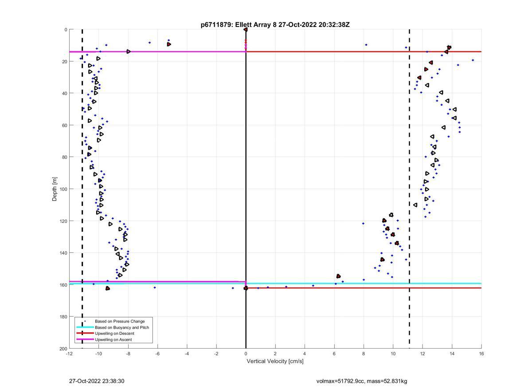Click the y-axis tick label '40'
Image resolution: width=532 pixels, height=392 pixels.
point(64,93)
